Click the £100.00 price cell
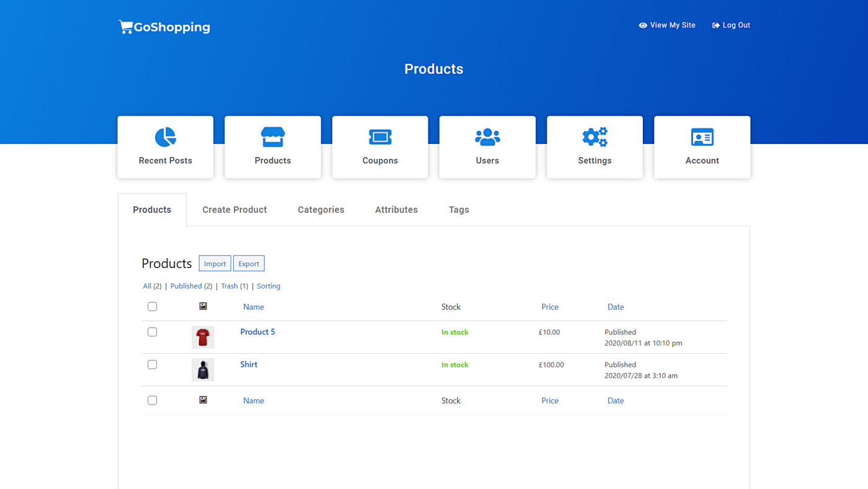The width and height of the screenshot is (868, 489). [x=551, y=364]
